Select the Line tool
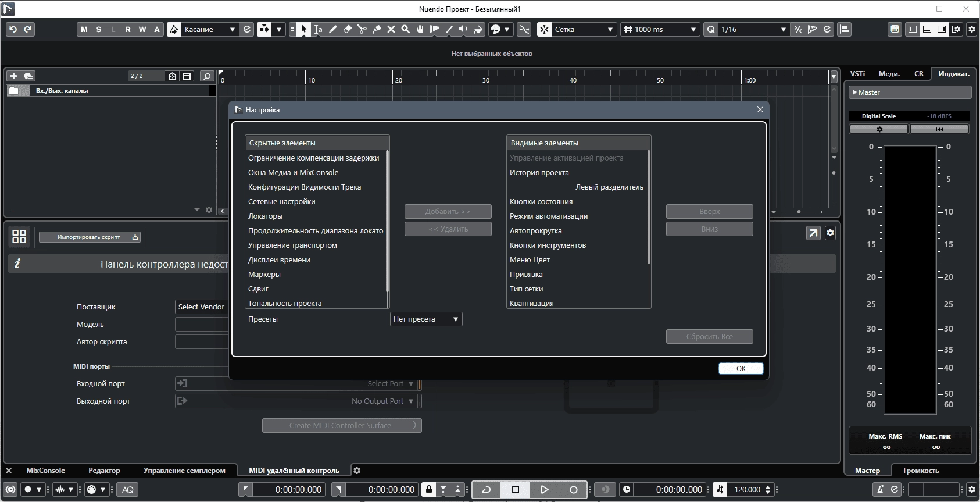Viewport: 980px width, 502px height. coord(449,29)
